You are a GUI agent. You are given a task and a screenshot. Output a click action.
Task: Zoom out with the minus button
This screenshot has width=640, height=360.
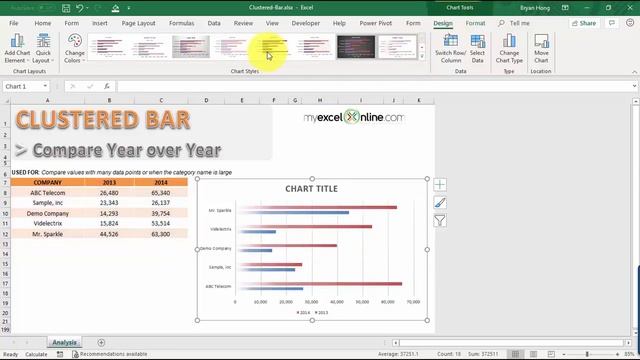(564, 354)
